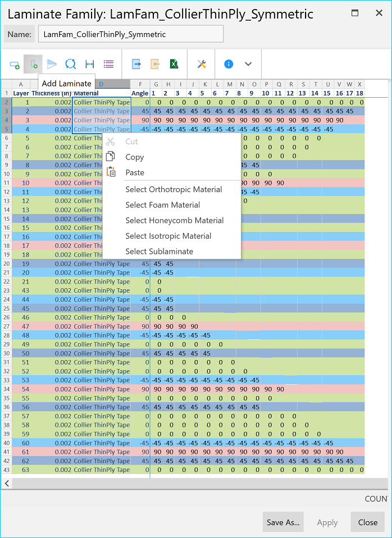Screen dimensions: 392x538
Task: Choose Select Orthotropic Material
Action: pyautogui.click(x=172, y=189)
